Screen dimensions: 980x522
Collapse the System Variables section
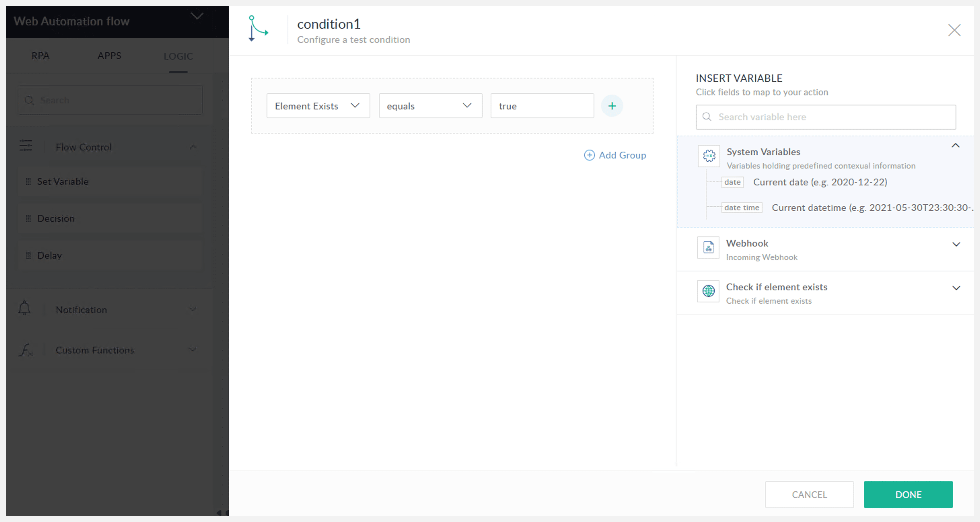955,146
